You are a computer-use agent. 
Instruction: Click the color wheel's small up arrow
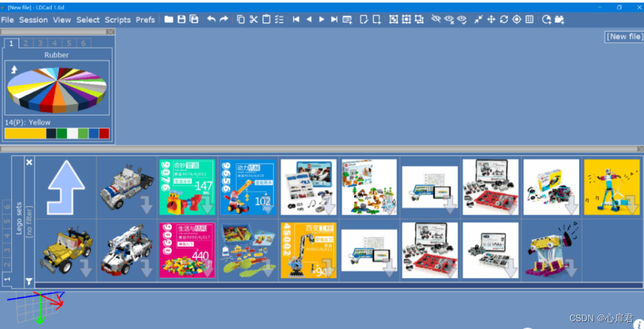pos(14,69)
